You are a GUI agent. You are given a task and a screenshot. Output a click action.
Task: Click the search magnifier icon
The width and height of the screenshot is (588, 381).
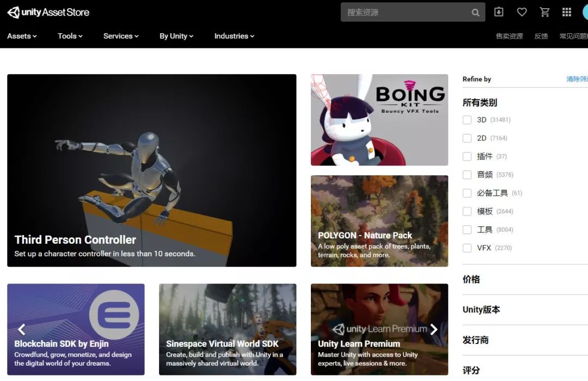(x=475, y=13)
